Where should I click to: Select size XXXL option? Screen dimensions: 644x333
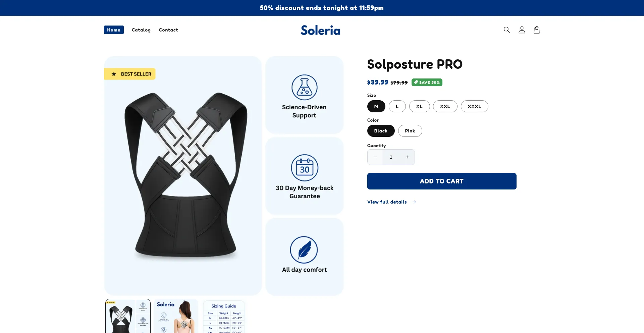[x=474, y=106]
